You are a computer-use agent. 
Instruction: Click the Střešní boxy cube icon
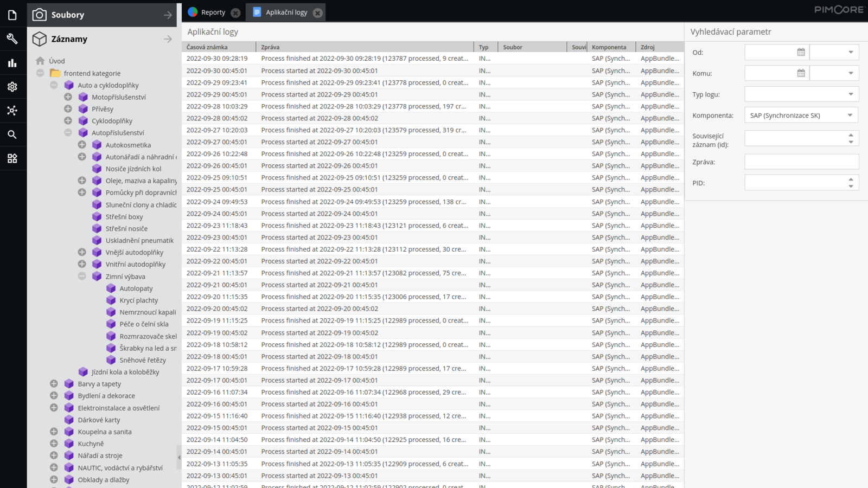(x=97, y=216)
